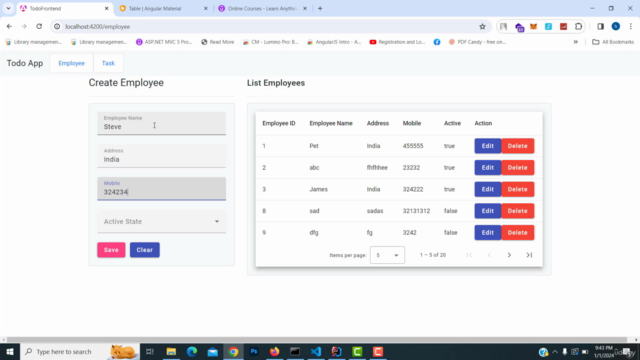
Task: Edit the employee James row
Action: click(x=488, y=189)
